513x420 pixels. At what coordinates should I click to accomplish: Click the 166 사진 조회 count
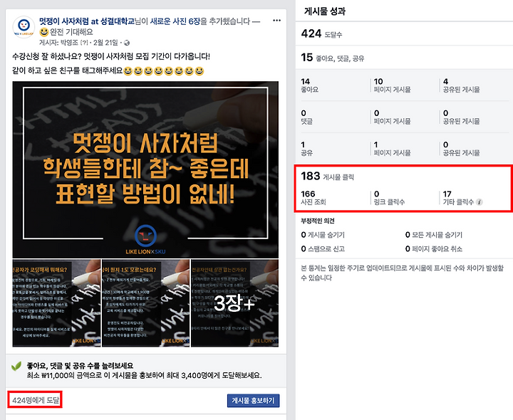pyautogui.click(x=313, y=198)
